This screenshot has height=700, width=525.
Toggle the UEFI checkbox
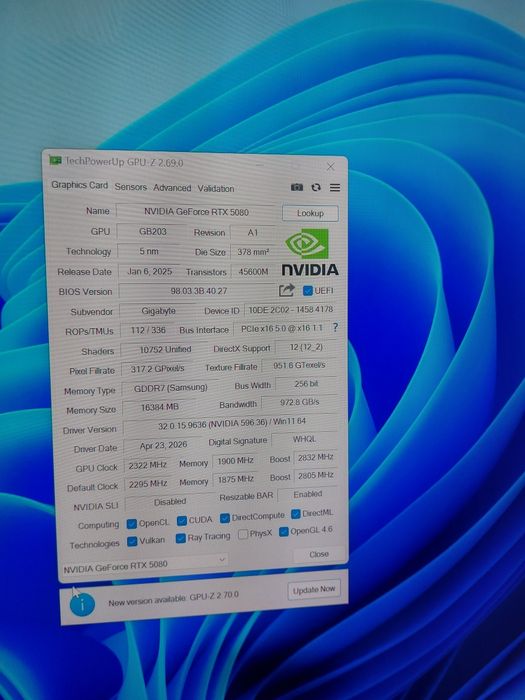tap(308, 291)
